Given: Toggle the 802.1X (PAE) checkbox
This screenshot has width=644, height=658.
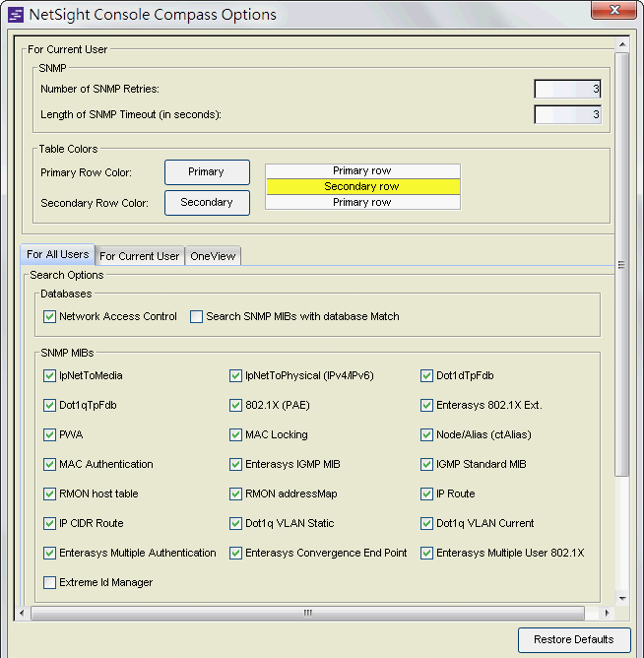Looking at the screenshot, I should tap(235, 405).
